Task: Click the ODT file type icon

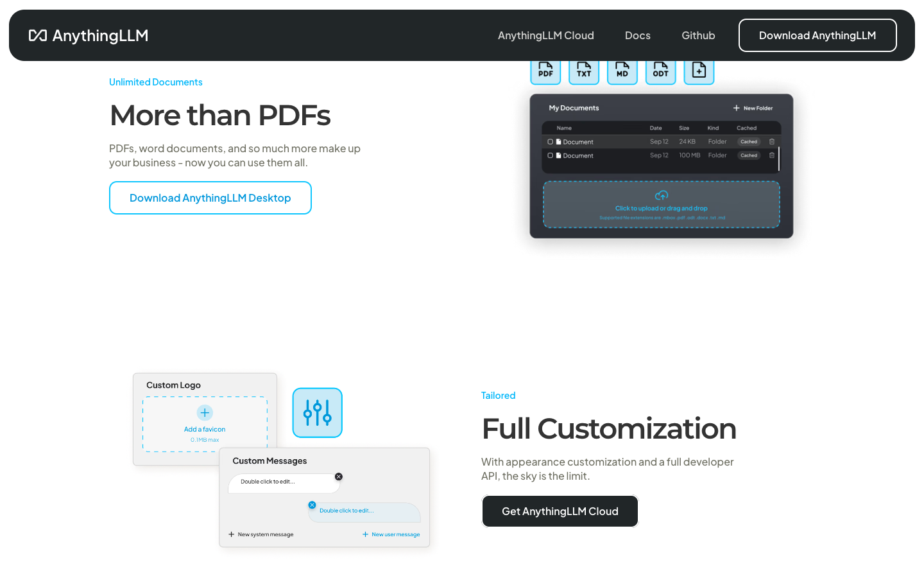Action: [660, 71]
